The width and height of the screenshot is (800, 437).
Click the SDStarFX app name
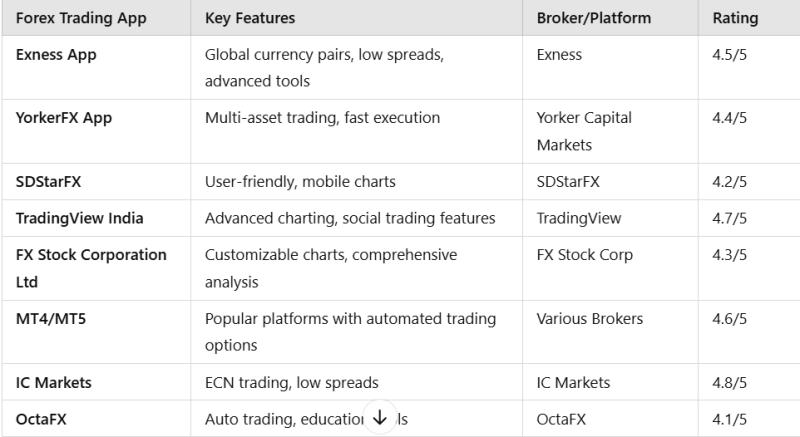point(50,182)
